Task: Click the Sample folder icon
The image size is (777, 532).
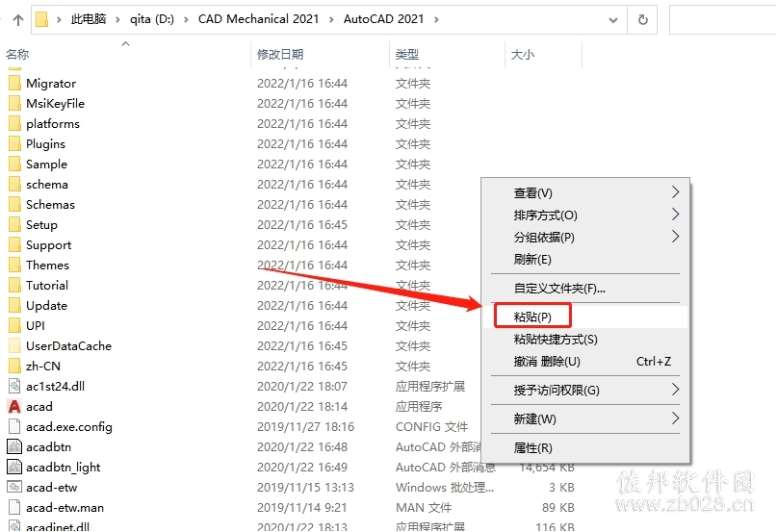Action: 14,164
